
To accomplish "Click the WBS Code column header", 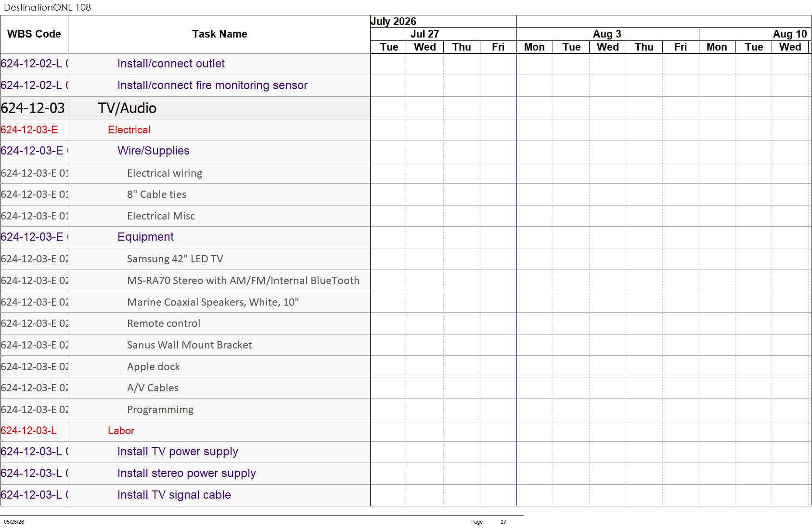I will tap(34, 34).
